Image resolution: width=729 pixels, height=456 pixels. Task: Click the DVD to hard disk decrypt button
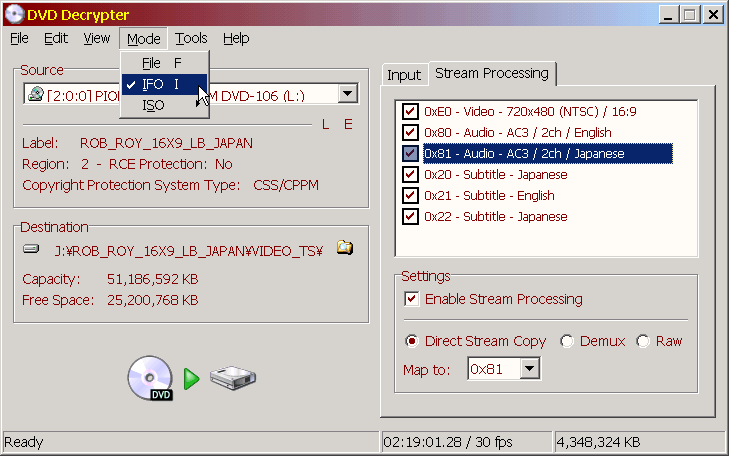point(190,378)
